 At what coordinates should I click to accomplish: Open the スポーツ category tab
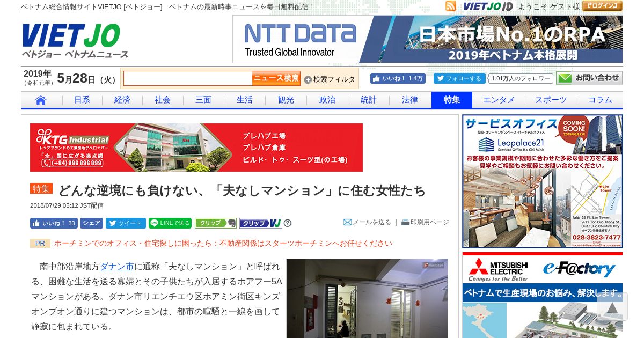point(551,100)
